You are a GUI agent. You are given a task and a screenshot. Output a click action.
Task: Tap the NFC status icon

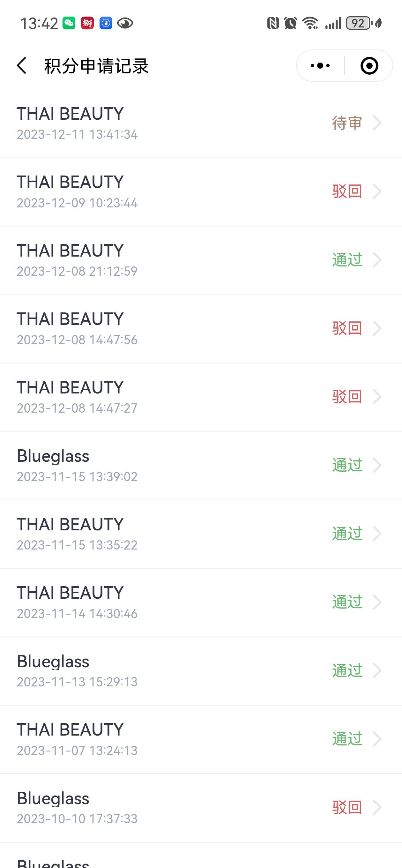[272, 23]
